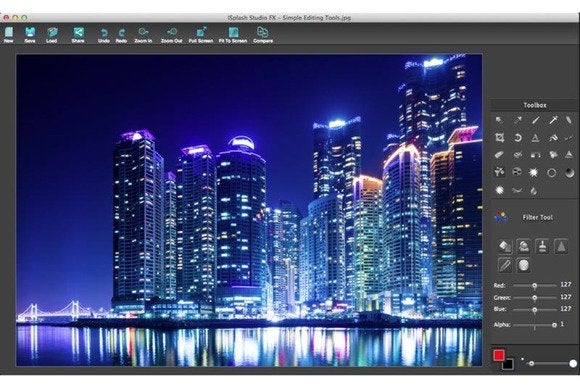Click the Zoom In toolbar icon

coord(143,35)
